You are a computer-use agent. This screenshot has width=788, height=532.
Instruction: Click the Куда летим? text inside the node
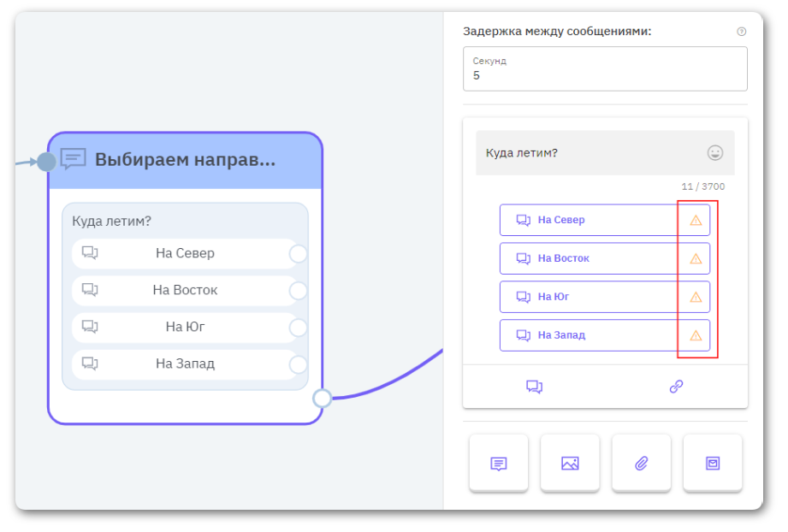pos(111,221)
